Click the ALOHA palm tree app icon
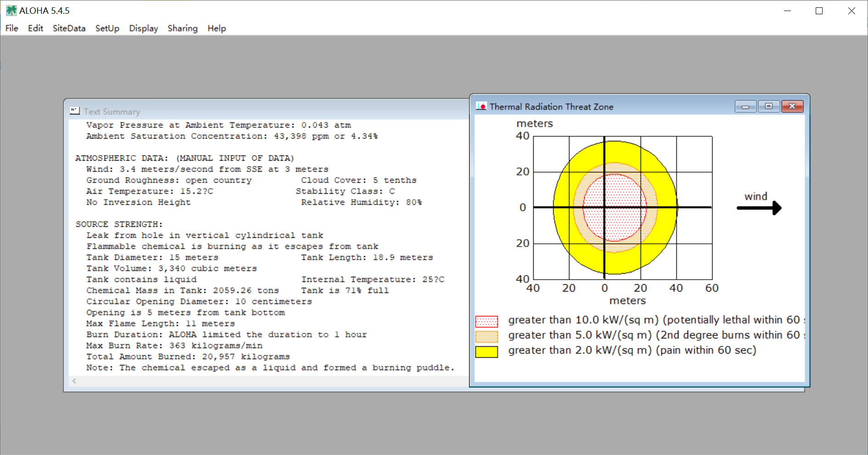 click(x=11, y=10)
